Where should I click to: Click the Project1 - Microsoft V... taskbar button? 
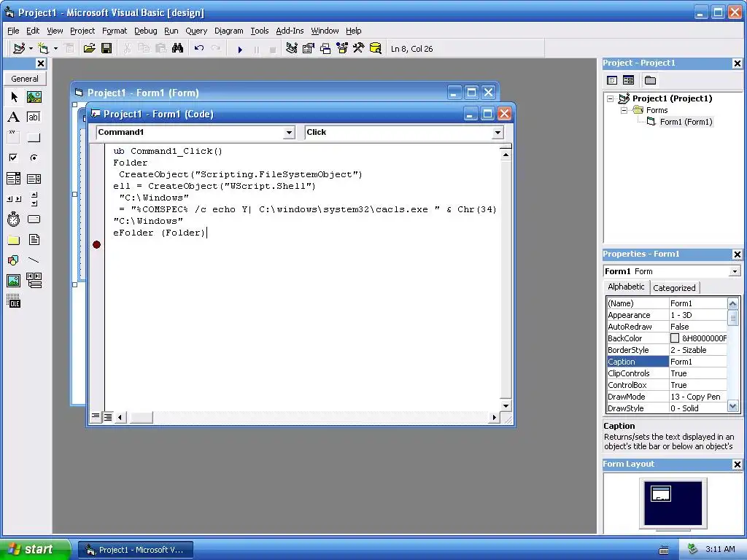tap(136, 550)
